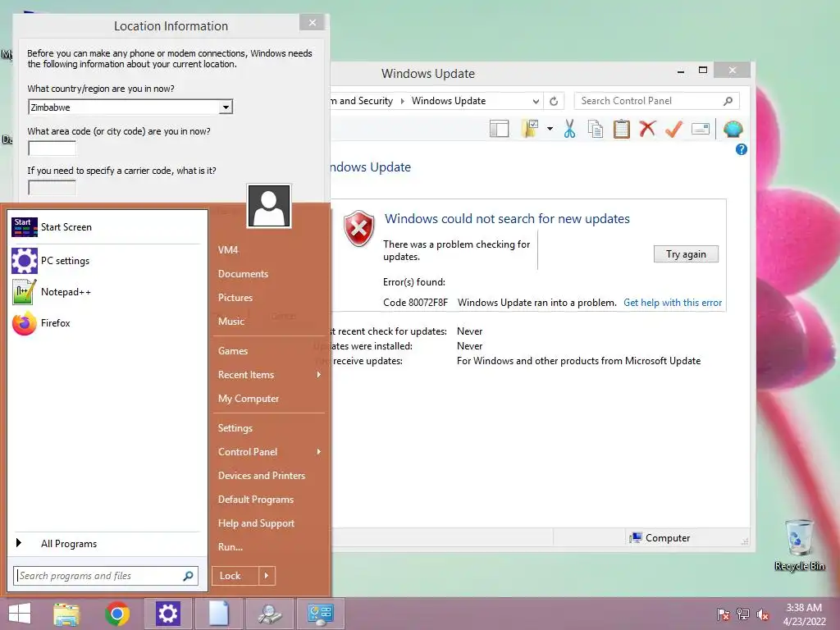Click the Computer status bar entry
Viewport: 840px width, 630px height.
(660, 538)
